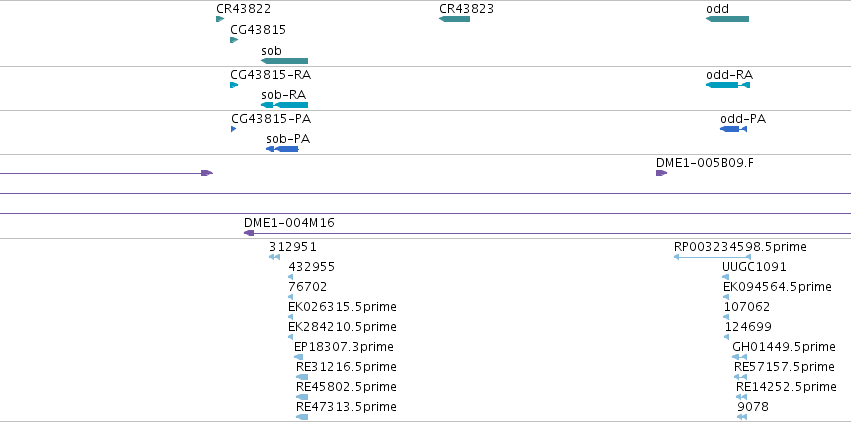
Task: Select the CG43815 gene glyph
Action: (x=234, y=40)
